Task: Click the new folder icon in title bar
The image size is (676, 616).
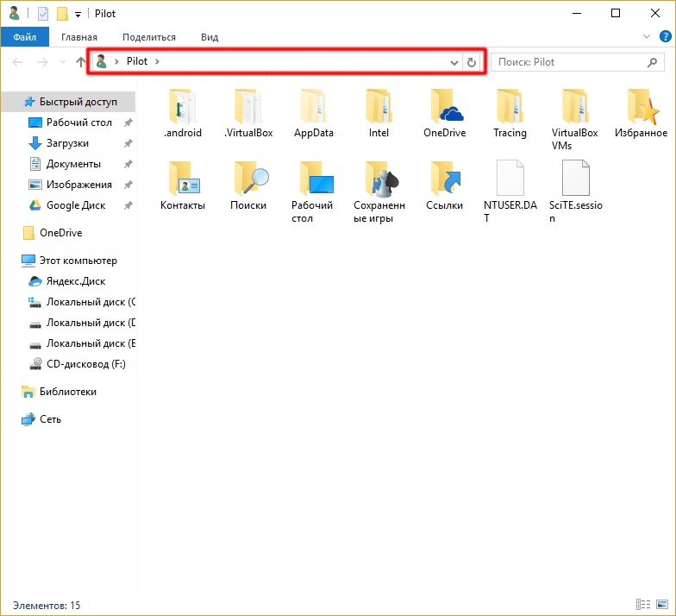Action: [62, 14]
